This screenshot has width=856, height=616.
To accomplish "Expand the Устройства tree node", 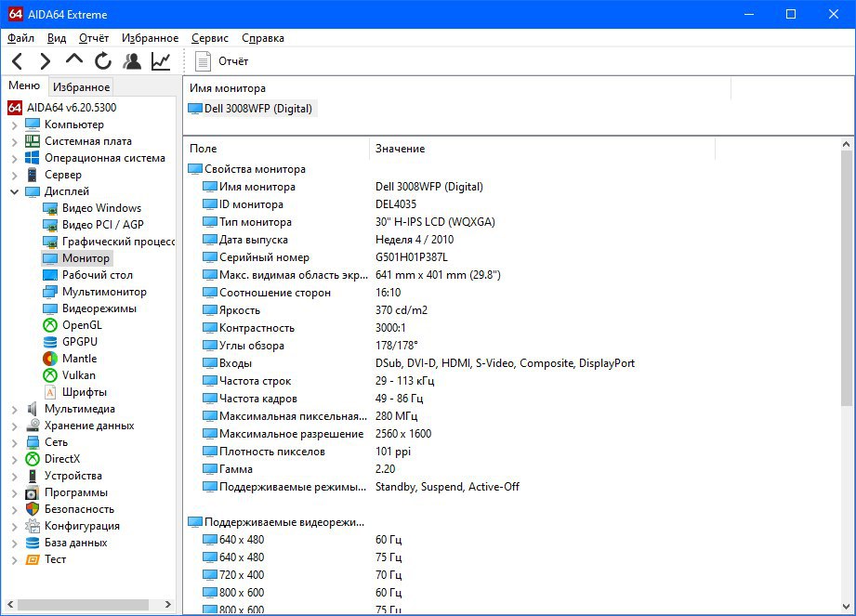I will click(x=14, y=477).
